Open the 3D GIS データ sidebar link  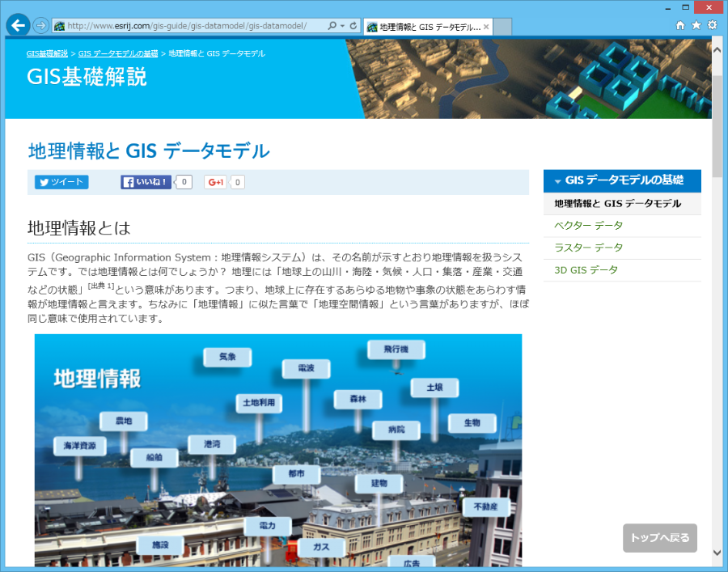click(x=586, y=270)
